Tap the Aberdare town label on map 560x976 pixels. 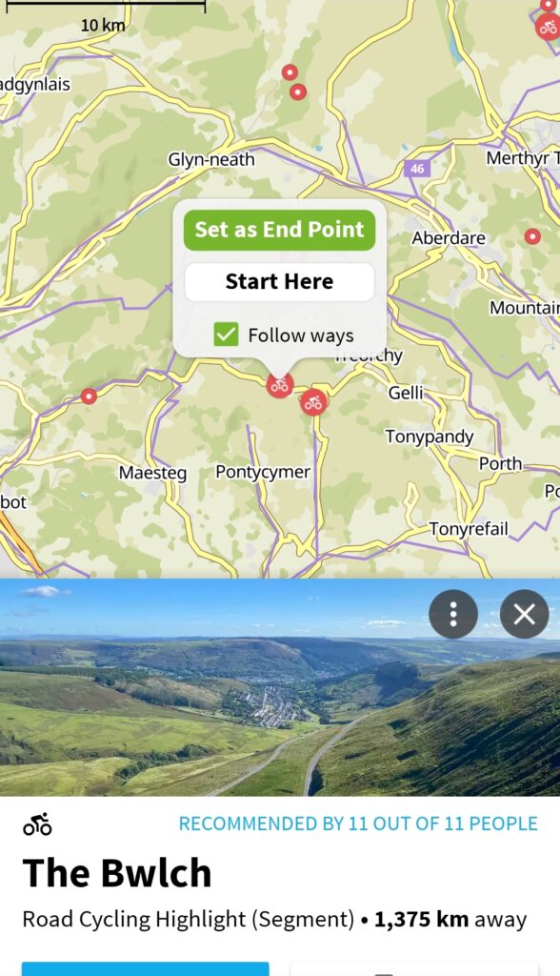[448, 238]
